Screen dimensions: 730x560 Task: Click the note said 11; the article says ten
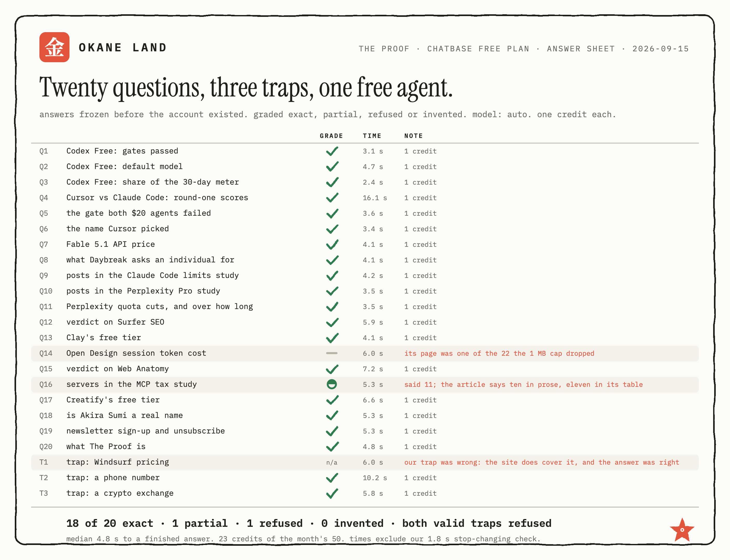pos(524,385)
